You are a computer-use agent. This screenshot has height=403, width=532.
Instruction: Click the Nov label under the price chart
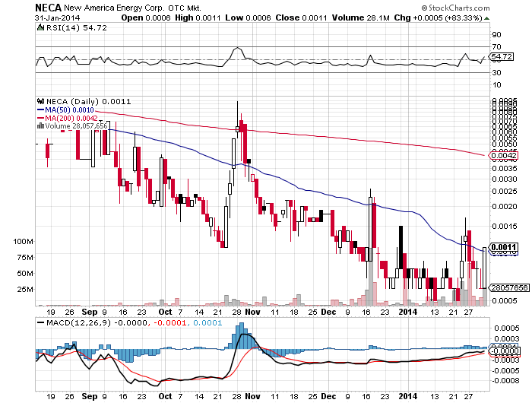pos(253,312)
